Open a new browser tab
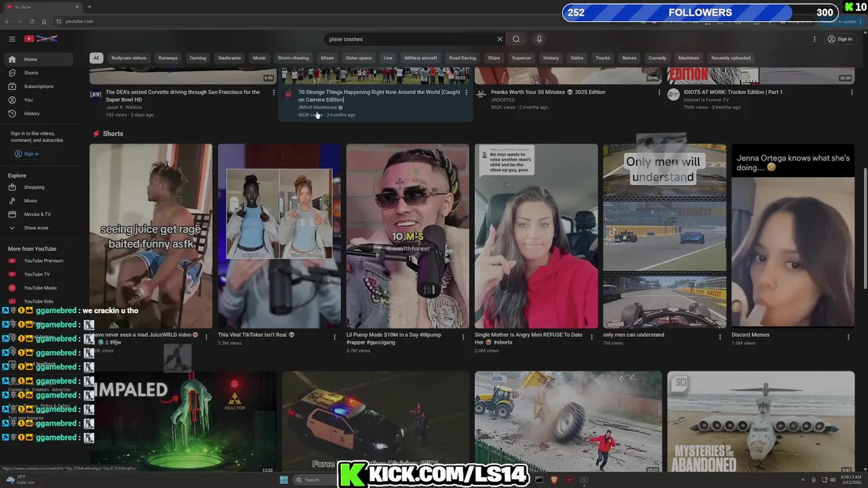868x488 pixels. [90, 7]
